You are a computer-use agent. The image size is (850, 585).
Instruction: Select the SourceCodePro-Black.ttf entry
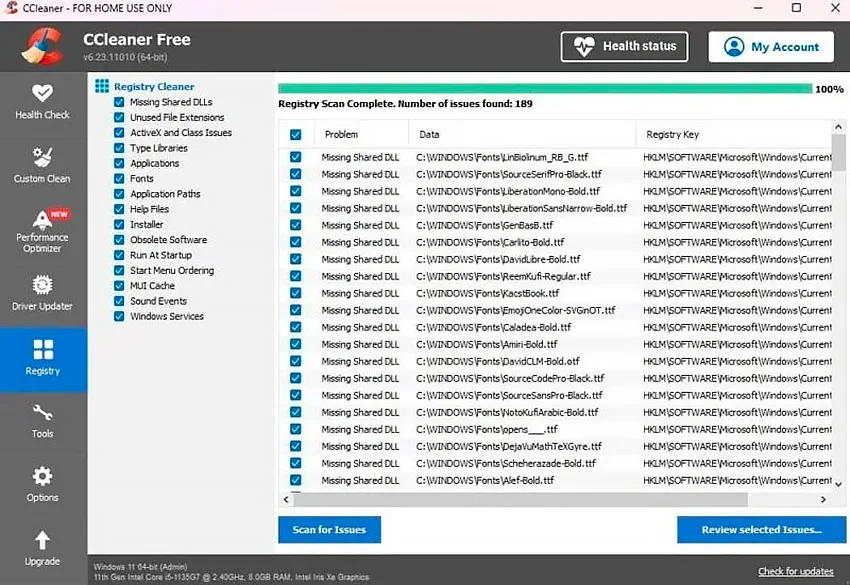pyautogui.click(x=510, y=378)
